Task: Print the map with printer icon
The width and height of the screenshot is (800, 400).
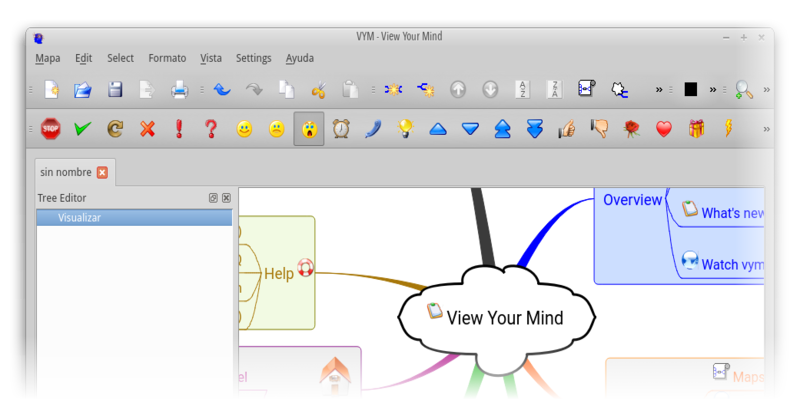Action: [179, 90]
